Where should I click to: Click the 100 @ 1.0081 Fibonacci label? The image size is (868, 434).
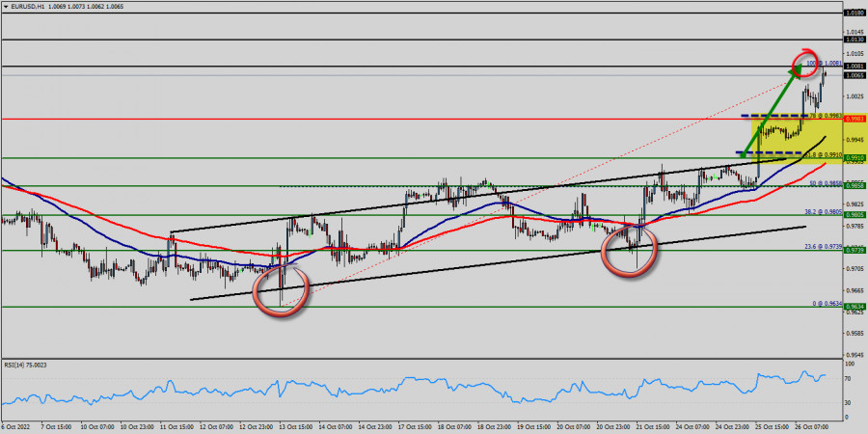coord(824,63)
